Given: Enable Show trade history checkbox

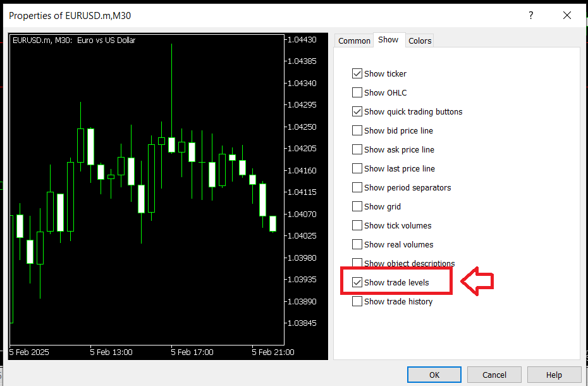Looking at the screenshot, I should coord(357,302).
